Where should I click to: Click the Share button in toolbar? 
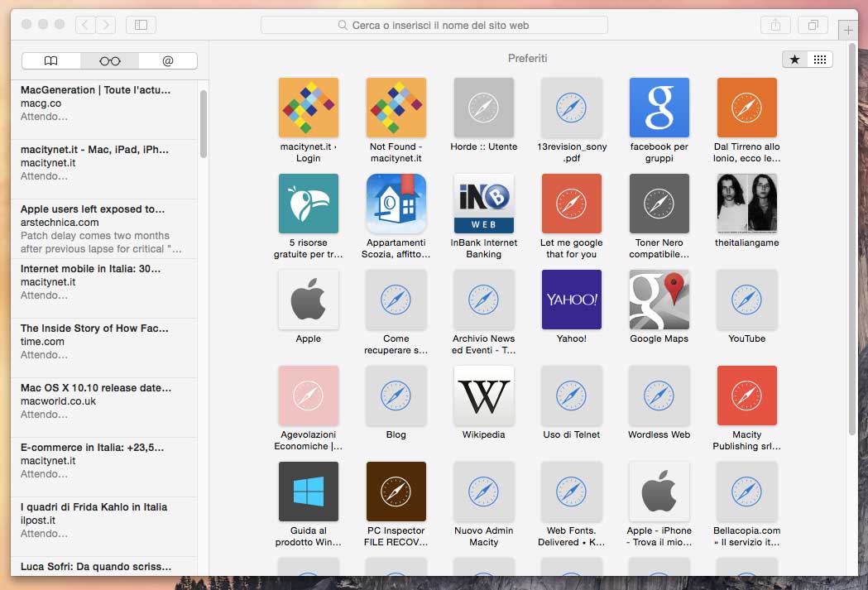pyautogui.click(x=775, y=25)
